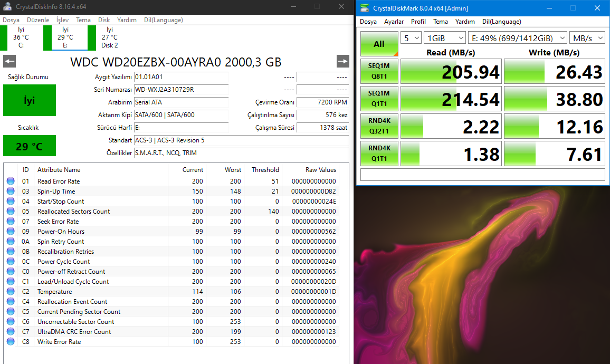610x364 pixels.
Task: Select drive C: tab at 36 °C
Action: pos(21,38)
